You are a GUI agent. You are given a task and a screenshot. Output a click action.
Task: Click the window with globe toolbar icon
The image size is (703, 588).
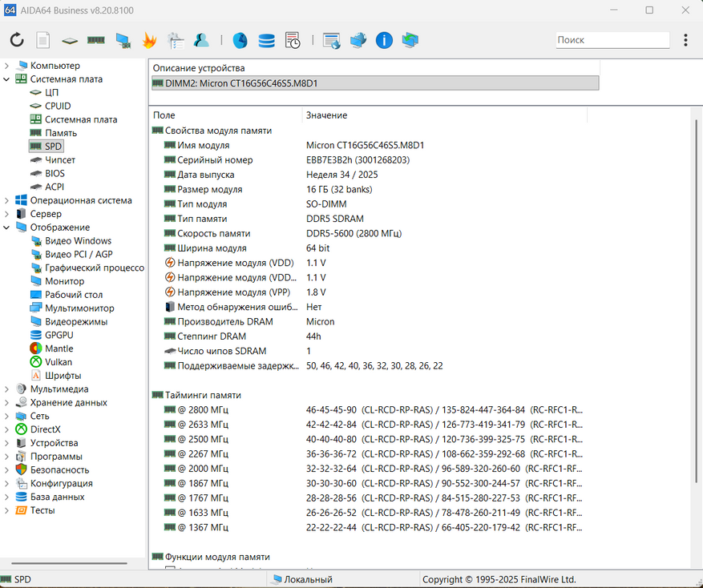332,40
